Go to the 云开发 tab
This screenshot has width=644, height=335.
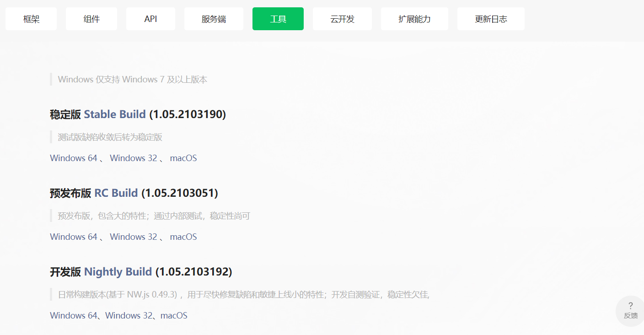[342, 19]
